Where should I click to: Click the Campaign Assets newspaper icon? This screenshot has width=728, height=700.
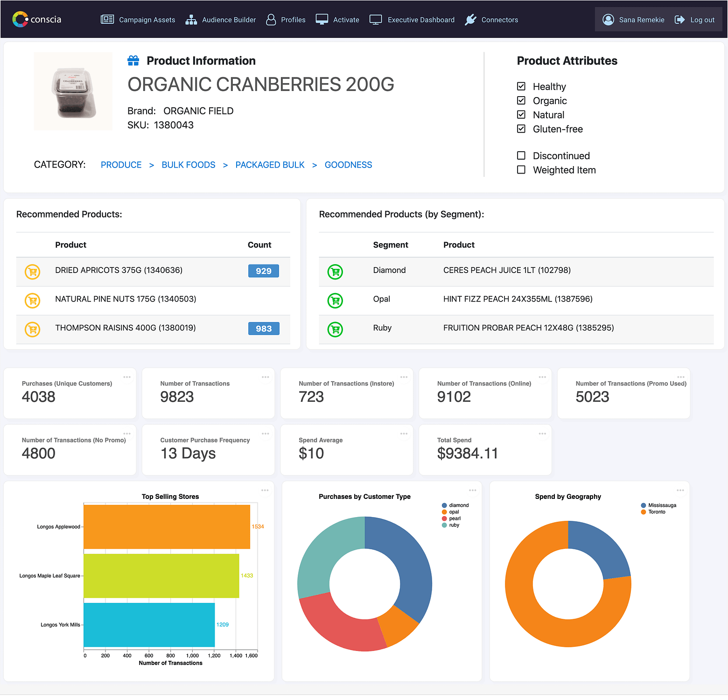[107, 20]
